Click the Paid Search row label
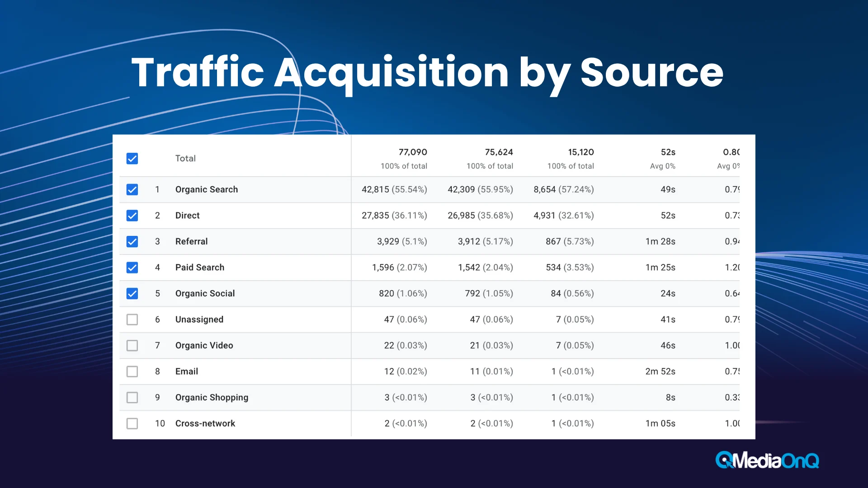 [x=199, y=267]
